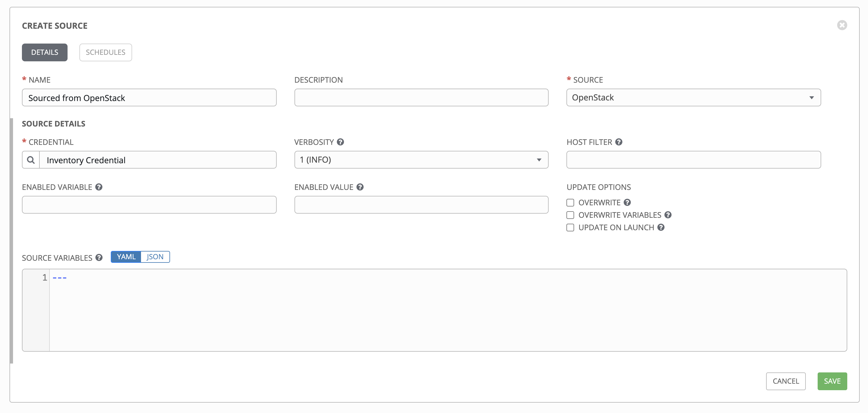Open the Update on Launch help icon

click(x=661, y=227)
